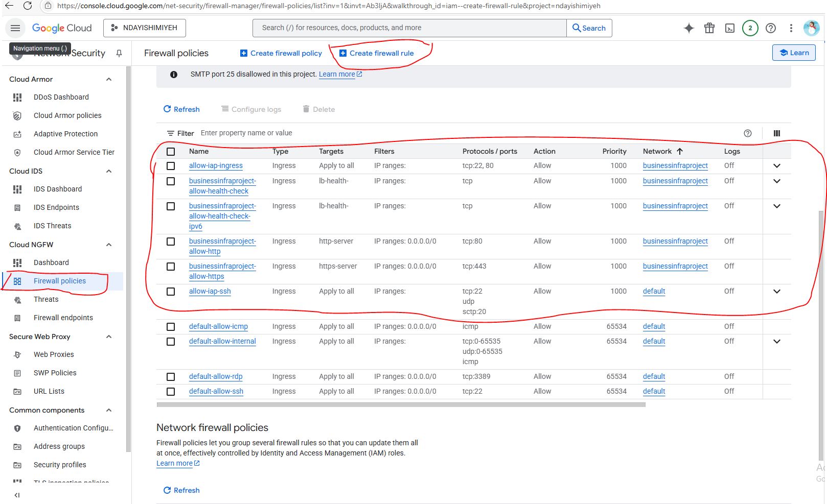Launch the Gemini AI assistant sparkle icon
The width and height of the screenshot is (827, 504).
coord(689,28)
